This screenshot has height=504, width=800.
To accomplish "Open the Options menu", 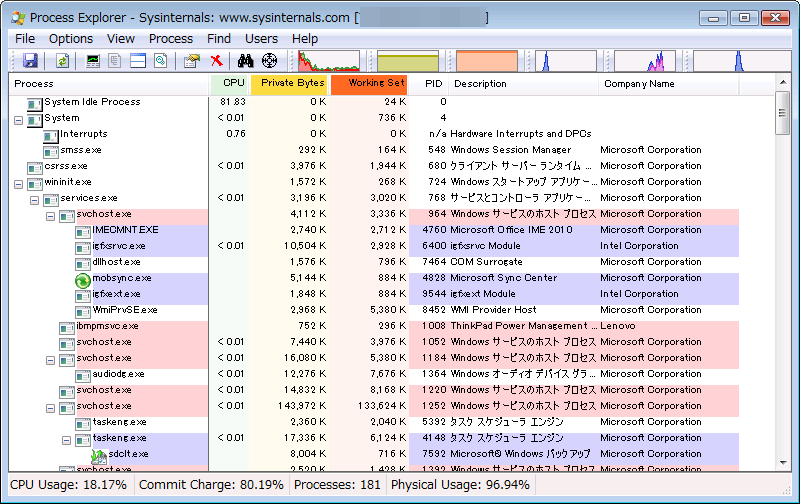I will pos(71,39).
